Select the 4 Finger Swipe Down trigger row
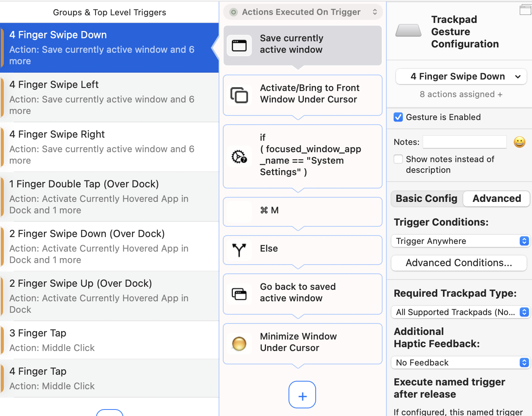The width and height of the screenshot is (532, 416). 109,48
